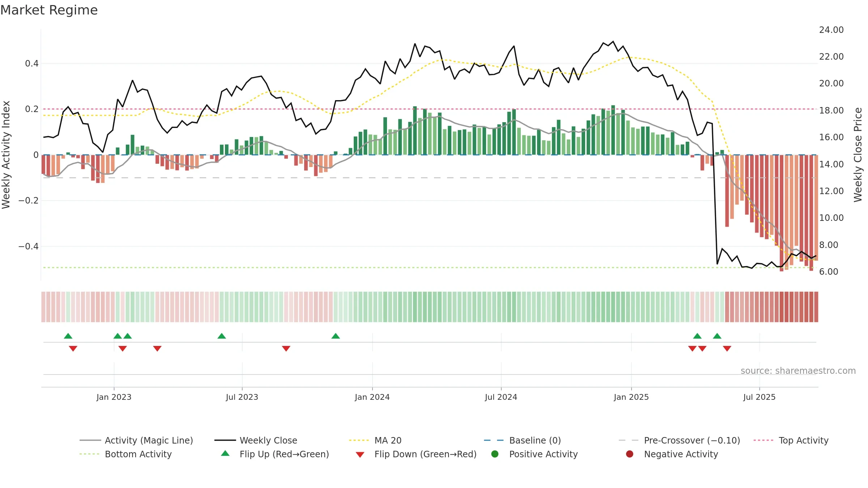
Task: Click the 22.00 price axis label
Action: [831, 56]
